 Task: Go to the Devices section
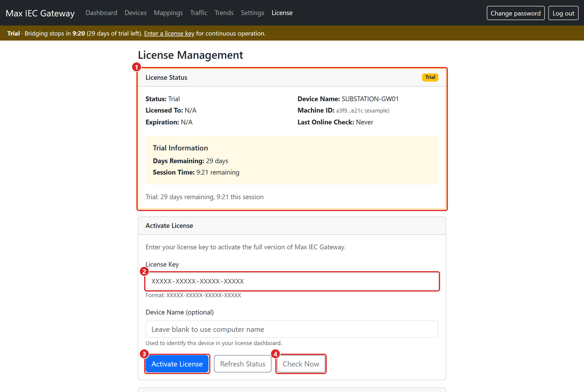tap(136, 13)
